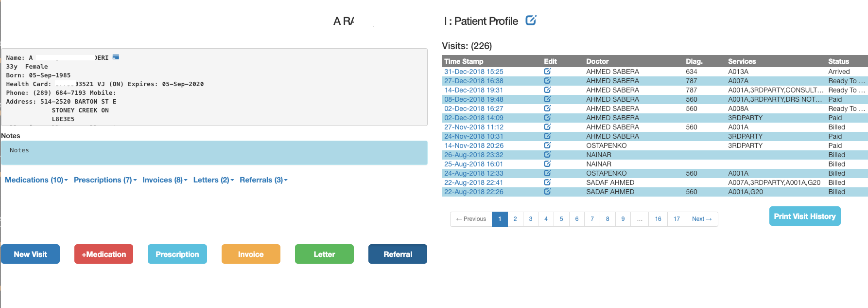Click edit icon for 14-Dec-2018 19:31 visit
Screen dimensions: 868x308
[x=547, y=90]
